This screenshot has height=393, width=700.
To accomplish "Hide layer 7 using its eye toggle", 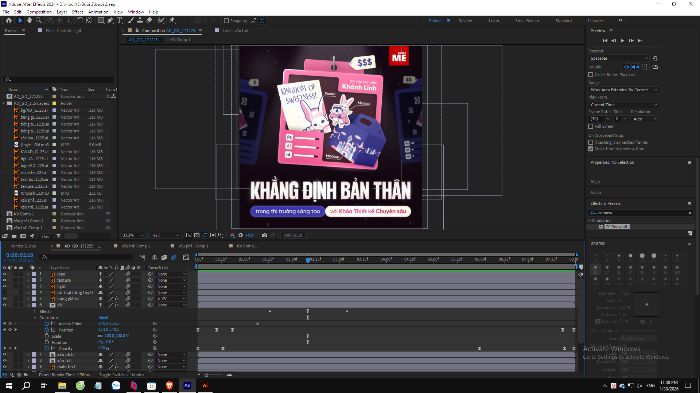I will pyautogui.click(x=4, y=355).
